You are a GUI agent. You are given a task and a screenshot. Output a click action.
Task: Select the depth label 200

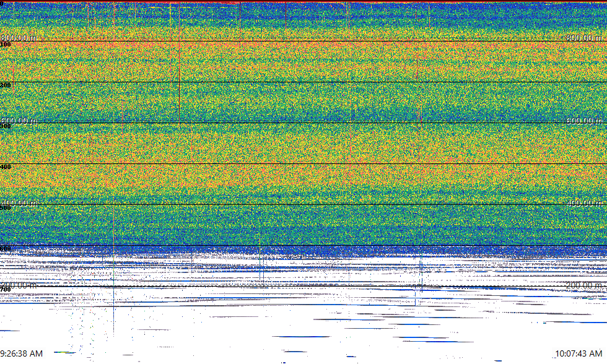(6, 85)
